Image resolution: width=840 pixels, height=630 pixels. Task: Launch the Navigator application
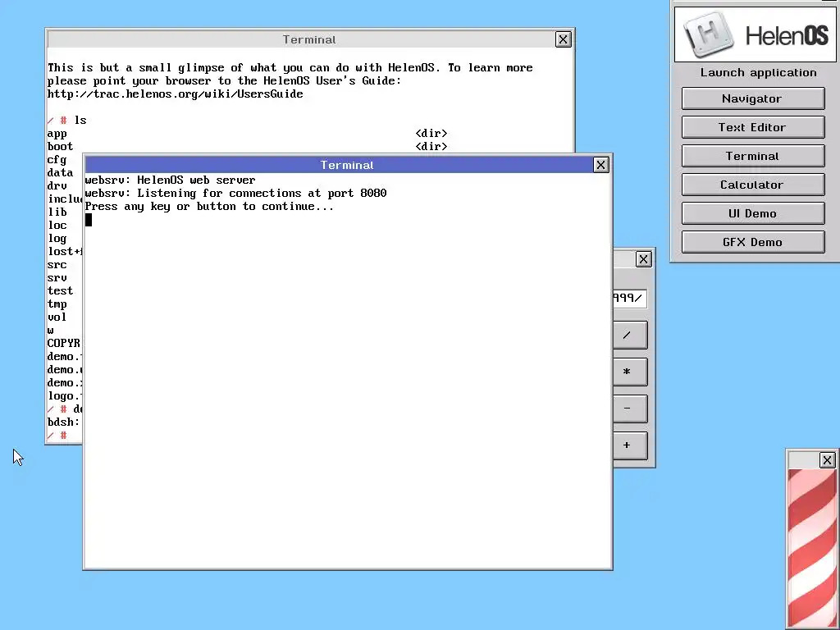(753, 98)
